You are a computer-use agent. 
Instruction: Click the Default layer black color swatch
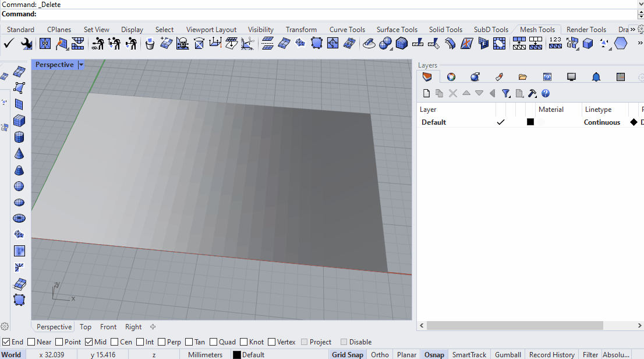pyautogui.click(x=530, y=122)
